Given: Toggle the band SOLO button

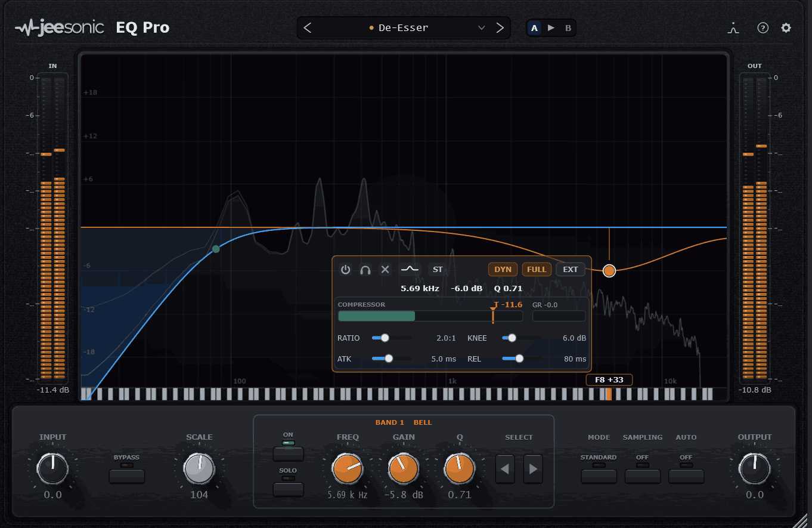Looking at the screenshot, I should 289,489.
